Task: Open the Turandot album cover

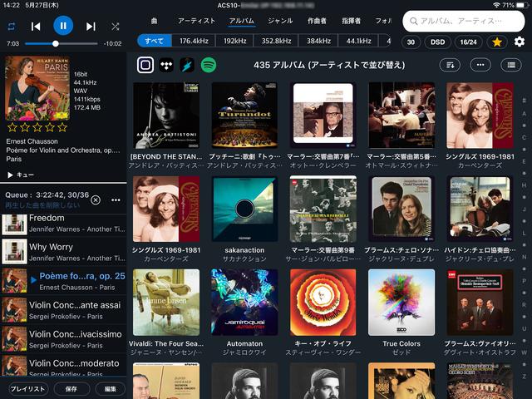Action: point(244,116)
